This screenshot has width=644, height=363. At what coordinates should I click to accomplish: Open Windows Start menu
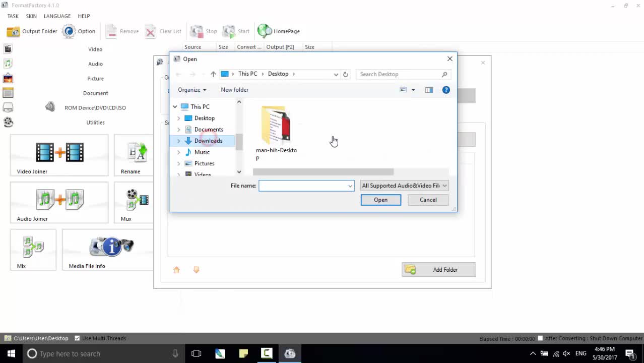tap(11, 353)
